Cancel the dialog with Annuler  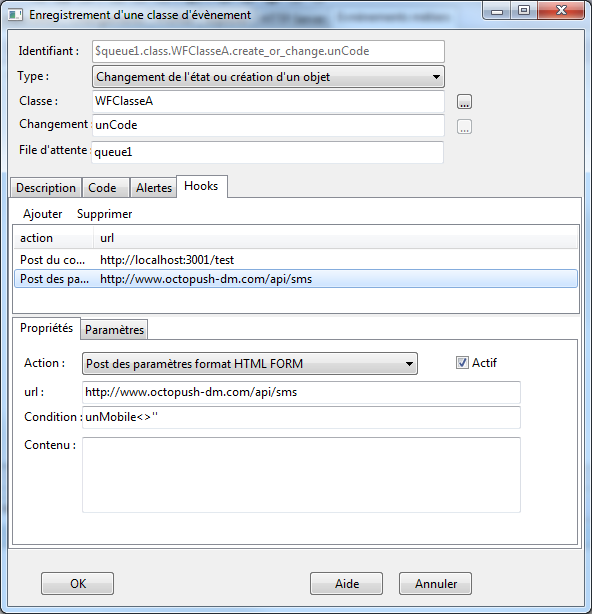pyautogui.click(x=435, y=583)
